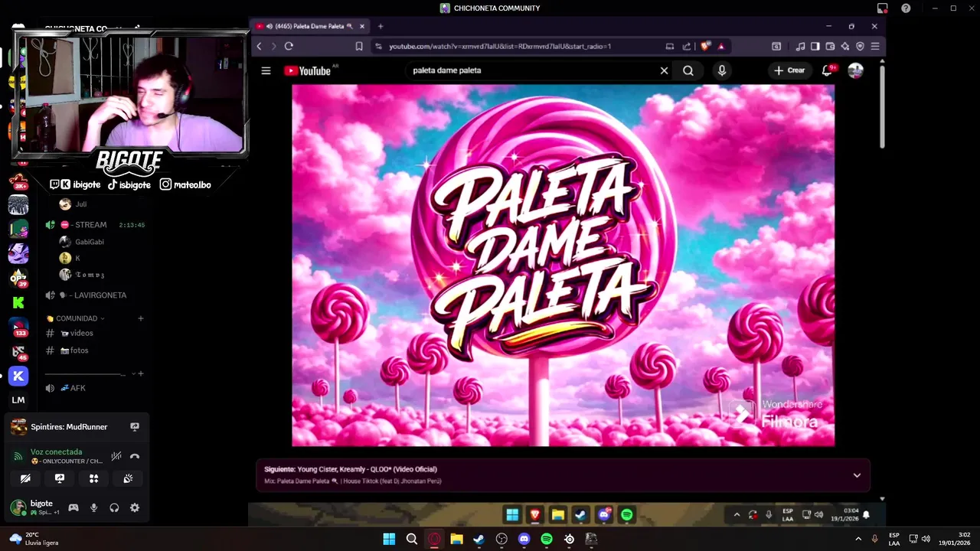The image size is (980, 551).
Task: Open the browser main hamburger menu
Action: tap(875, 46)
